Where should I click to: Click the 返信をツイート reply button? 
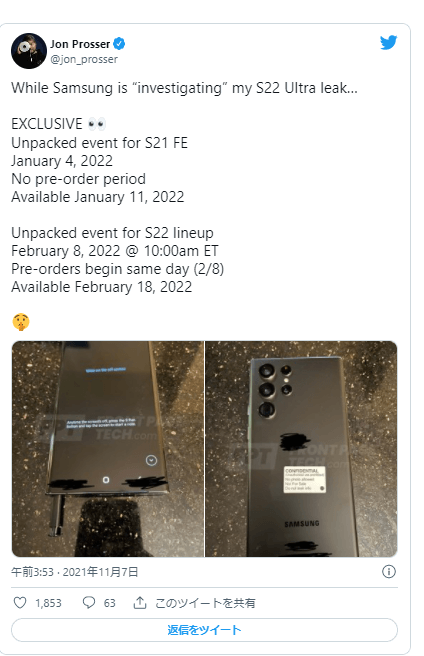pyautogui.click(x=204, y=630)
